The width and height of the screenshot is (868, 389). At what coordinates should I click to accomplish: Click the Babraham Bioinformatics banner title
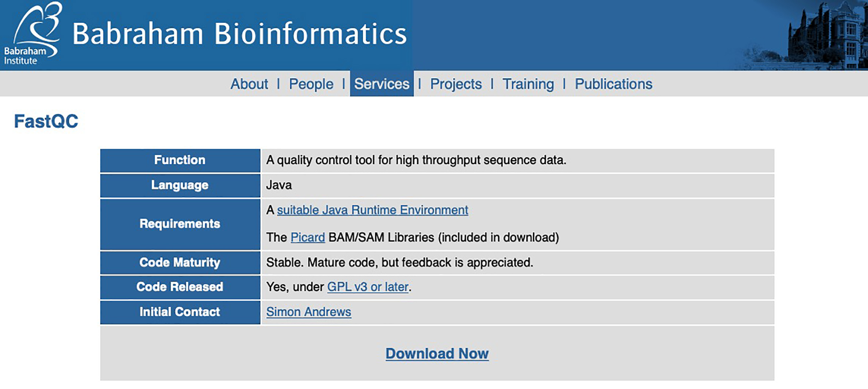pos(240,34)
